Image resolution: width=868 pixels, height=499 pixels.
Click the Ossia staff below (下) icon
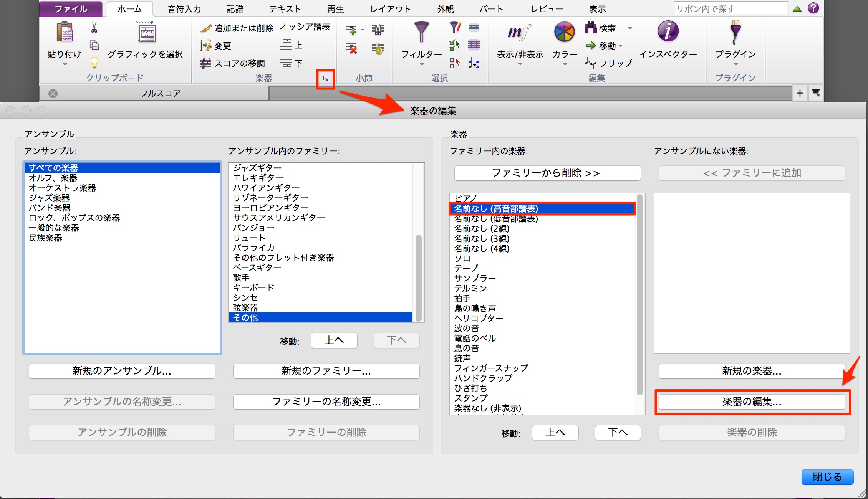pyautogui.click(x=285, y=63)
